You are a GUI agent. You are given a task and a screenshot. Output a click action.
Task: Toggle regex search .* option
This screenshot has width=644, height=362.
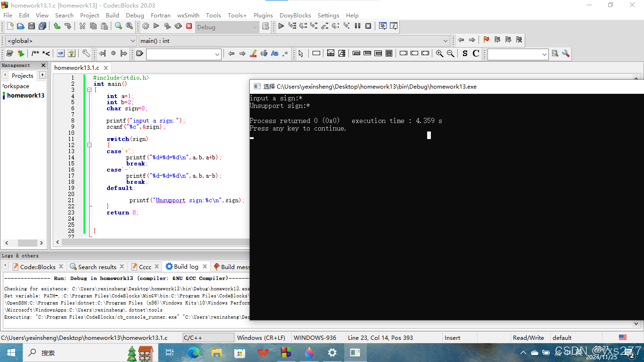[x=285, y=54]
